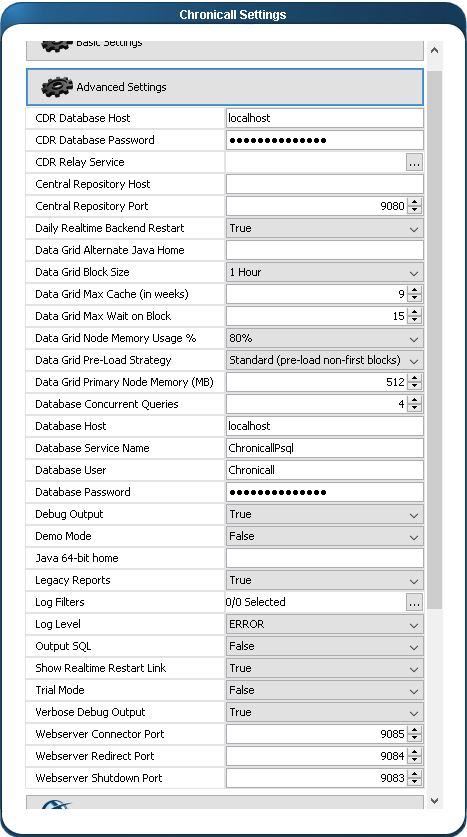Open the Trial Mode dropdown

(324, 690)
